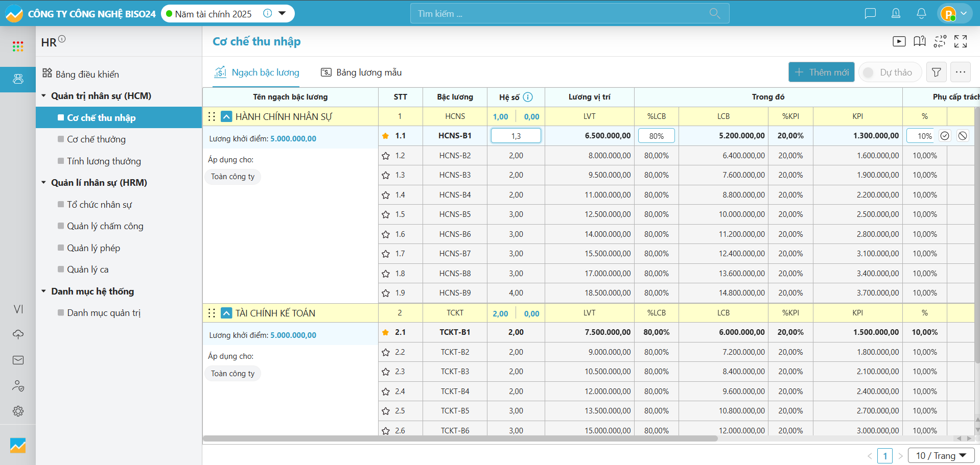The image size is (980, 465).
Task: Enter fullscreen mode with expand icon
Action: (960, 41)
